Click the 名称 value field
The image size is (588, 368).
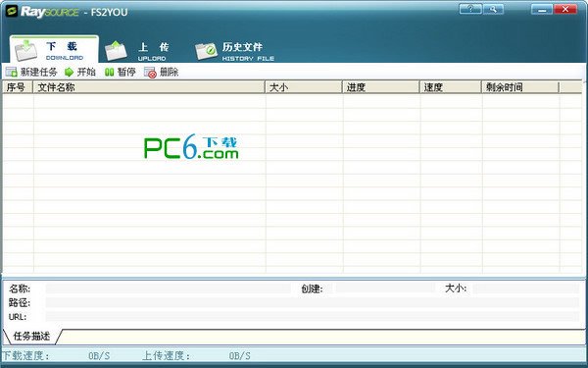tap(168, 289)
